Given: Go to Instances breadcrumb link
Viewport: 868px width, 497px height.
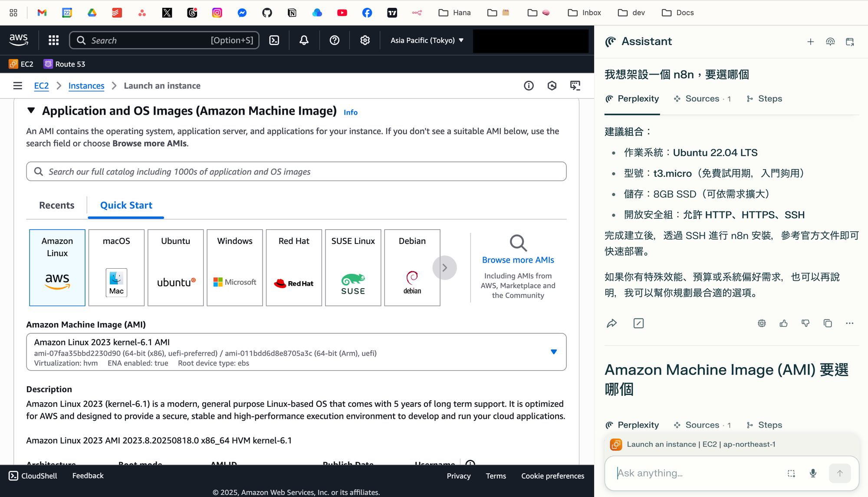Looking at the screenshot, I should (x=86, y=86).
